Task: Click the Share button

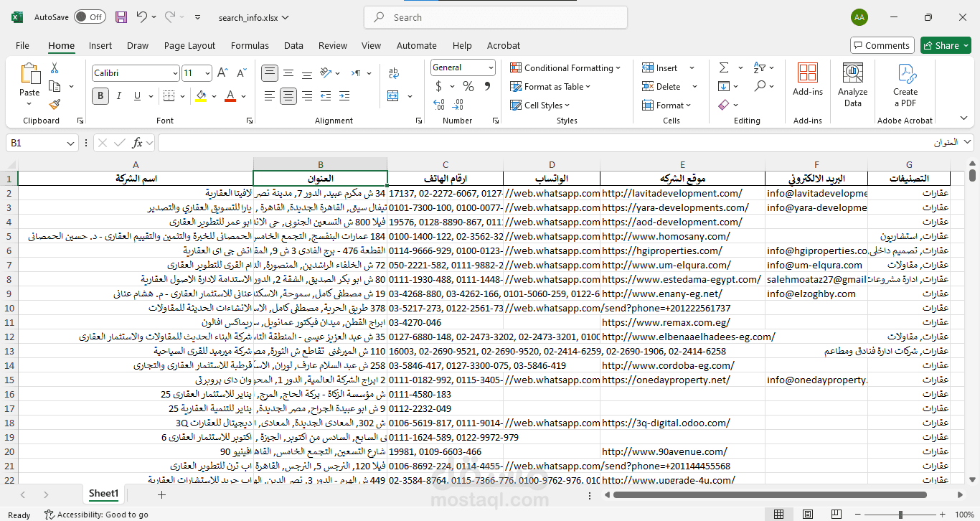Action: (x=946, y=45)
